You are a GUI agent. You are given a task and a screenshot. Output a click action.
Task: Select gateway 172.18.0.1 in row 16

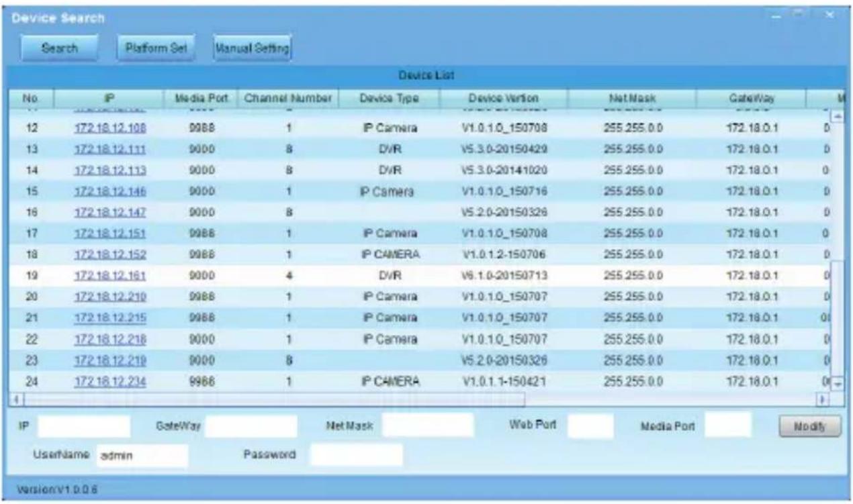752,212
